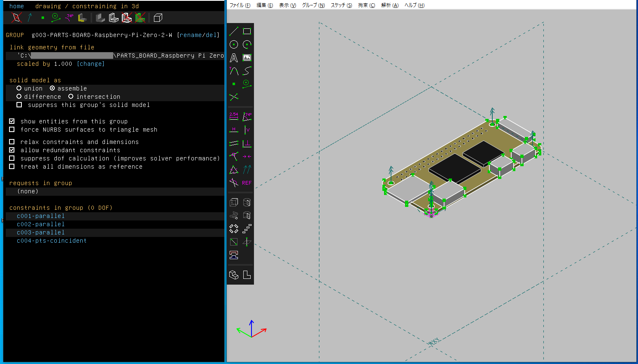Apply the horizontal constraint tool
The width and height of the screenshot is (638, 364).
(x=234, y=130)
